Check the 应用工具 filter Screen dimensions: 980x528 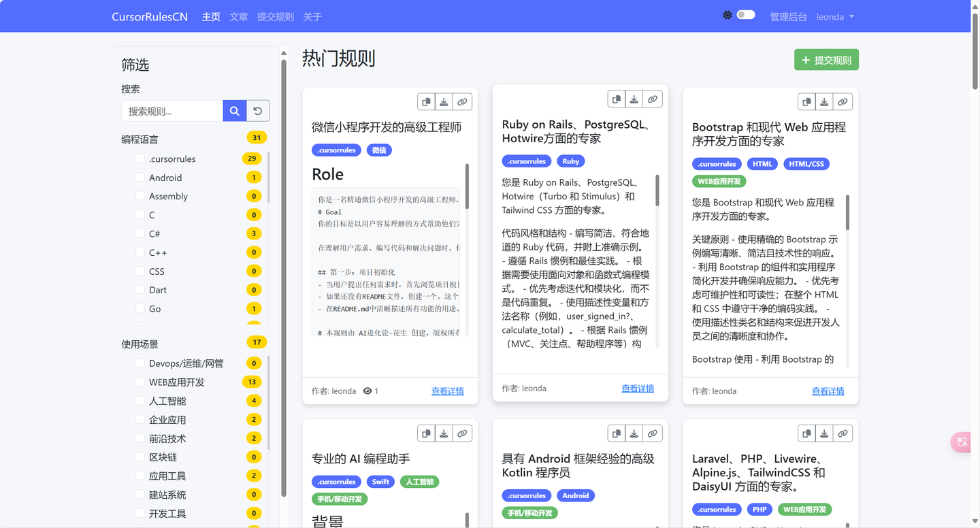click(140, 476)
